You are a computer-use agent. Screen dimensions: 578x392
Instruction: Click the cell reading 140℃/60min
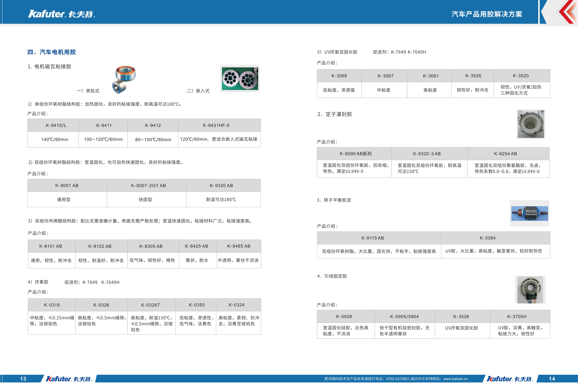tap(53, 140)
